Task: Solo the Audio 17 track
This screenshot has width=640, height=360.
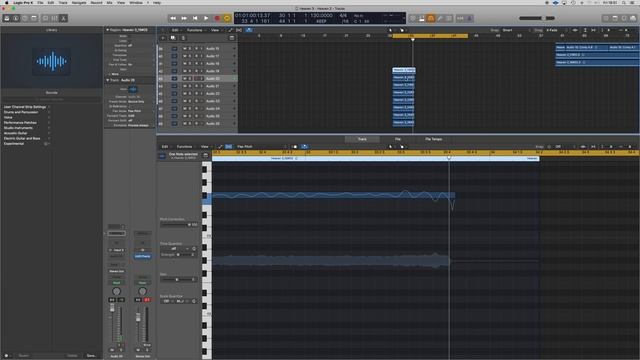Action: [190, 56]
